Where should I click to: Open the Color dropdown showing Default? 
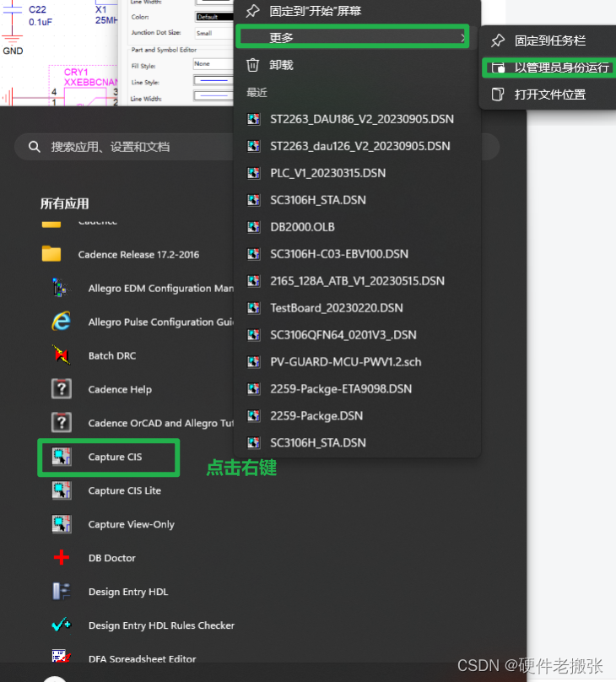(213, 17)
